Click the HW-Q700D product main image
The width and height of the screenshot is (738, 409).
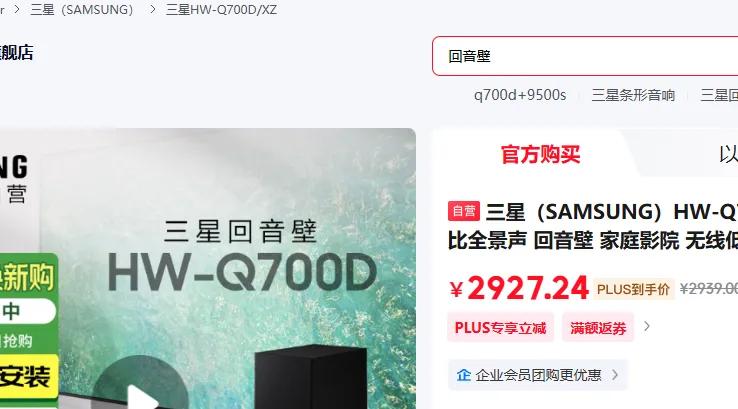pyautogui.click(x=208, y=268)
